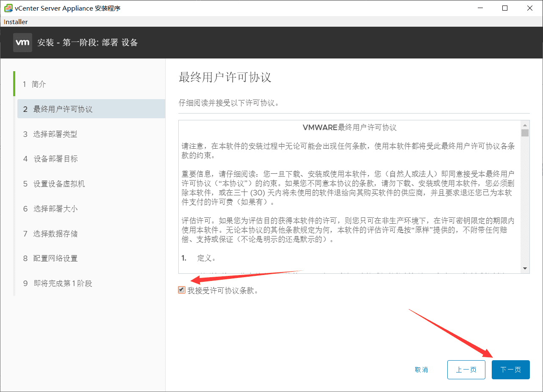Click the VMware vm logo icon
The width and height of the screenshot is (543, 392).
coord(22,43)
